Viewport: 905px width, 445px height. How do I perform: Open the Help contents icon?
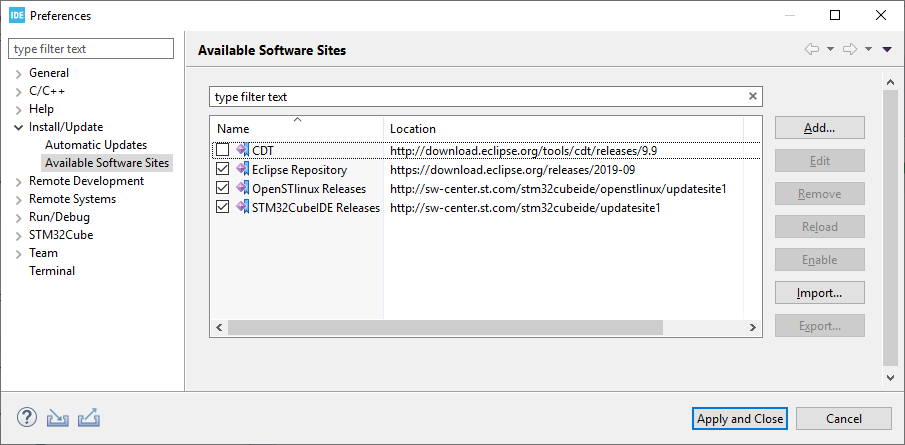(x=27, y=417)
